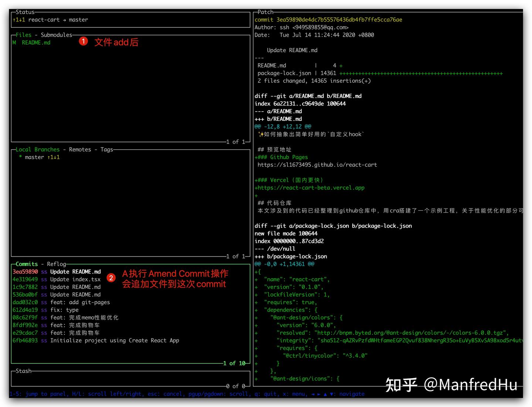532x407 pixels.
Task: Click the commit hash line in Patch panel
Action: [328, 20]
